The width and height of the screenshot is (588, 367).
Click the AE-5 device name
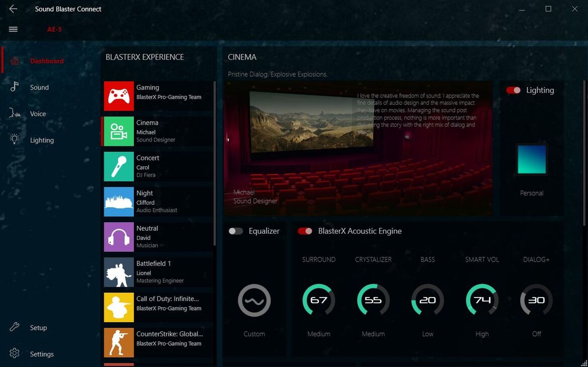click(54, 29)
